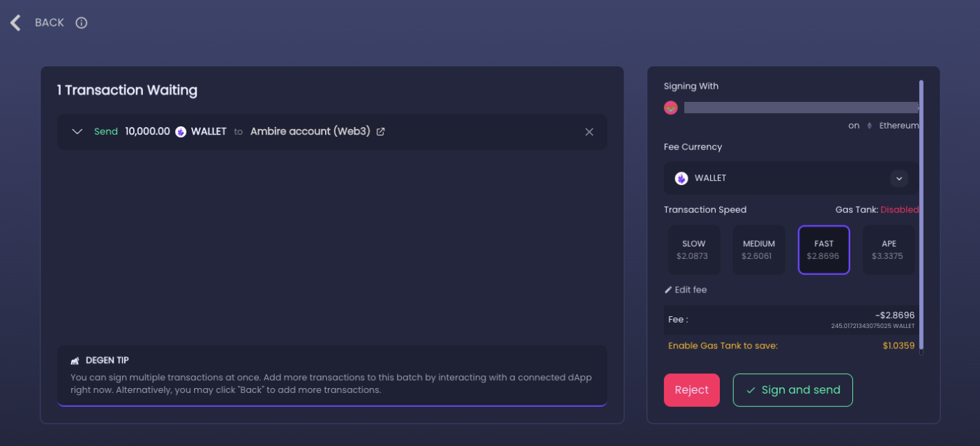Click the Reject button
This screenshot has width=980, height=446.
click(x=692, y=390)
